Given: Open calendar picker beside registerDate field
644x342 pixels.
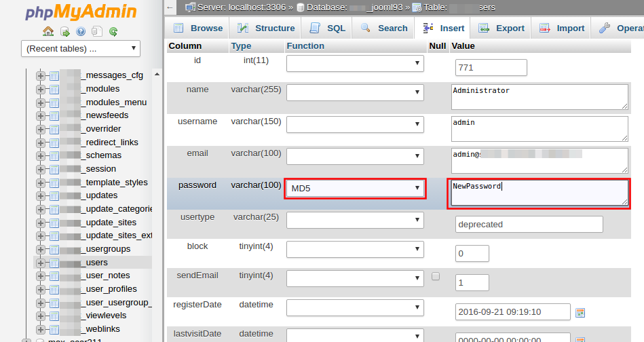Looking at the screenshot, I should 580,313.
